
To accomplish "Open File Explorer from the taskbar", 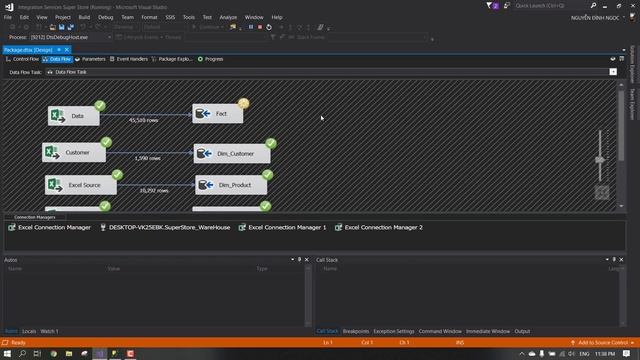I will coord(69,353).
